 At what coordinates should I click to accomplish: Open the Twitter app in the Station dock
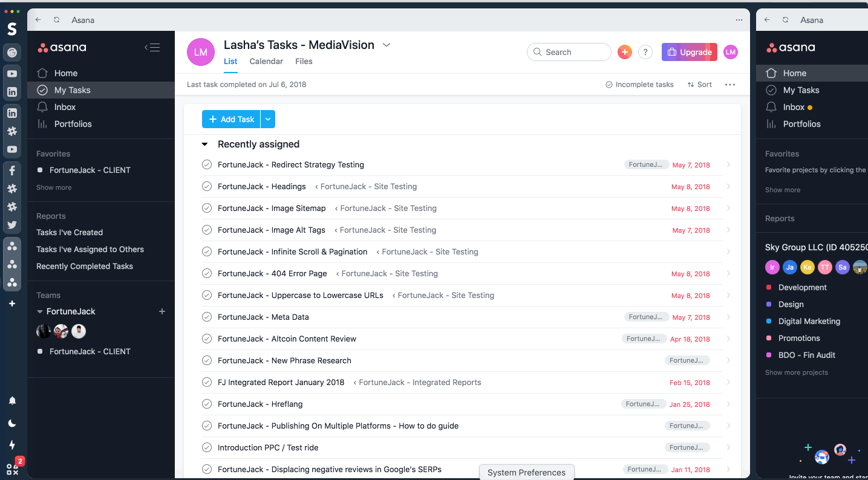[12, 225]
